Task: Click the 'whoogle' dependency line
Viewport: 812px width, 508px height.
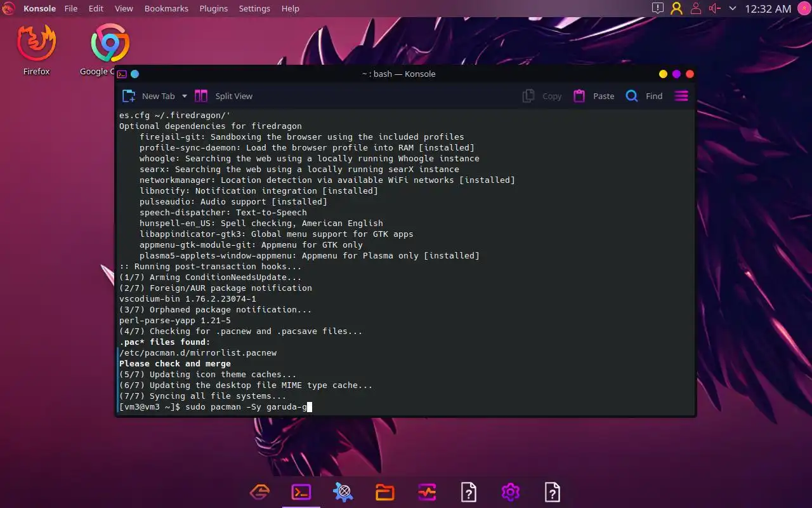Action: [x=310, y=158]
